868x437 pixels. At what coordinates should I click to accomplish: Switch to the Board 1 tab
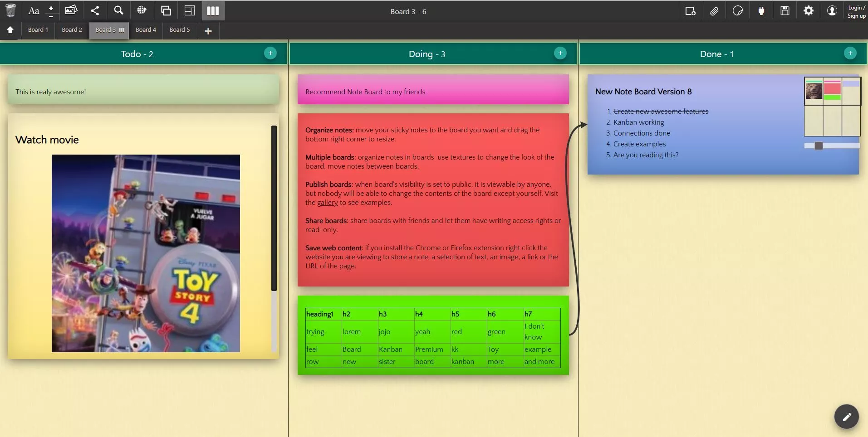38,30
